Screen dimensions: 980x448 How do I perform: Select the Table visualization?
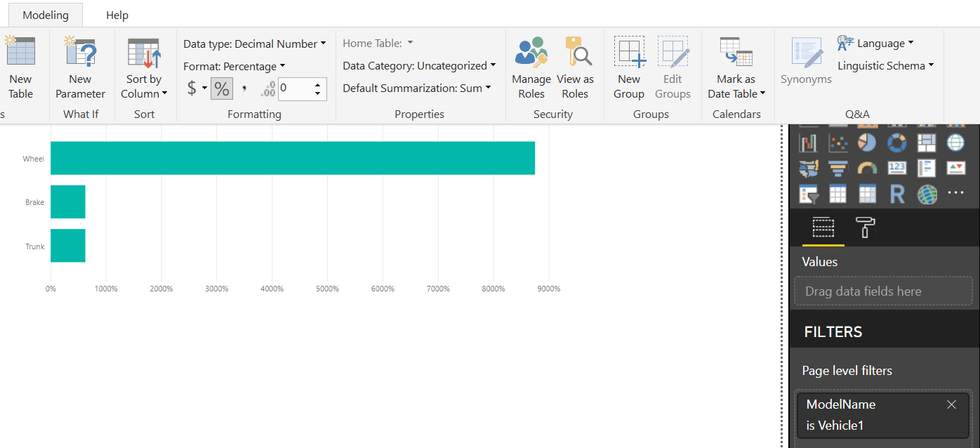tap(837, 193)
